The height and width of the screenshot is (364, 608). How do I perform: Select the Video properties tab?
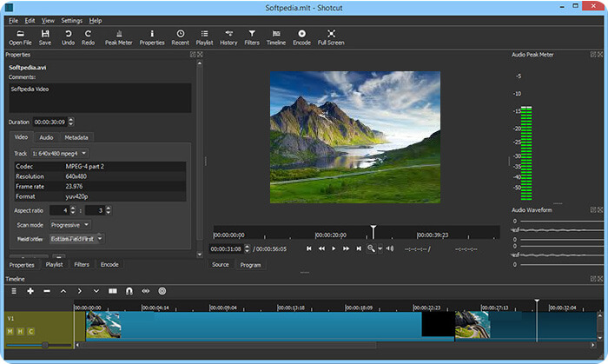tap(21, 137)
